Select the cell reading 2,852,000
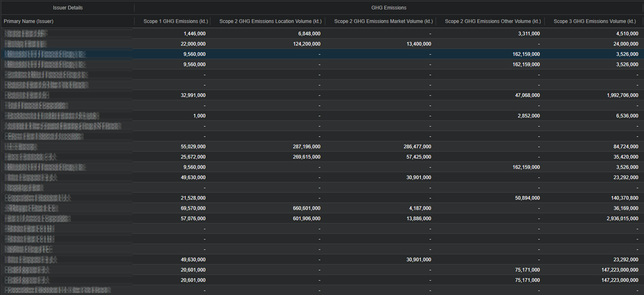 529,116
